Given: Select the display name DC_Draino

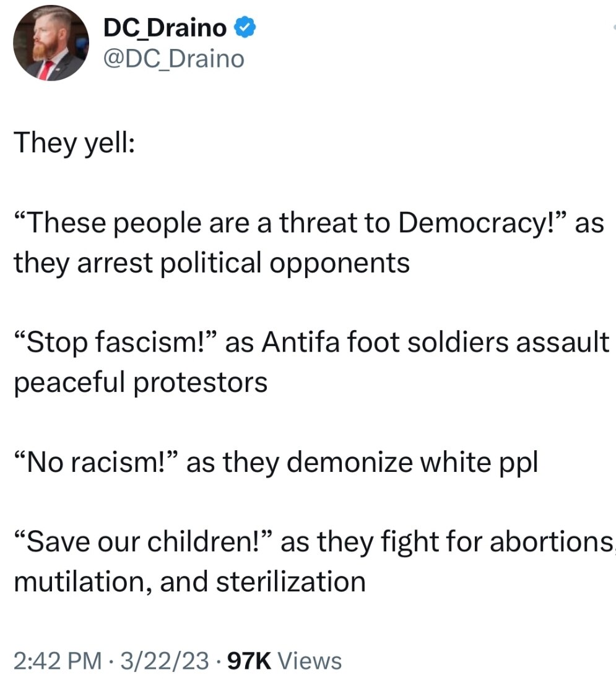Looking at the screenshot, I should 163,27.
